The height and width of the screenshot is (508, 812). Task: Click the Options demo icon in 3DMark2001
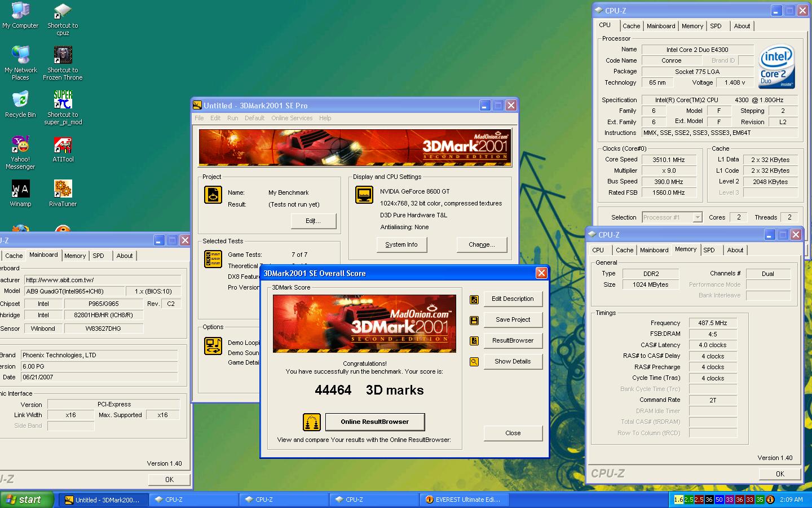pyautogui.click(x=213, y=345)
